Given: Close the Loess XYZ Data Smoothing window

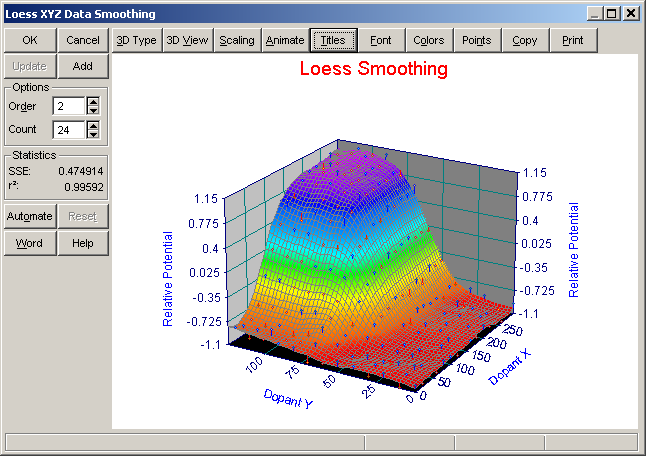Looking at the screenshot, I should tap(631, 14).
